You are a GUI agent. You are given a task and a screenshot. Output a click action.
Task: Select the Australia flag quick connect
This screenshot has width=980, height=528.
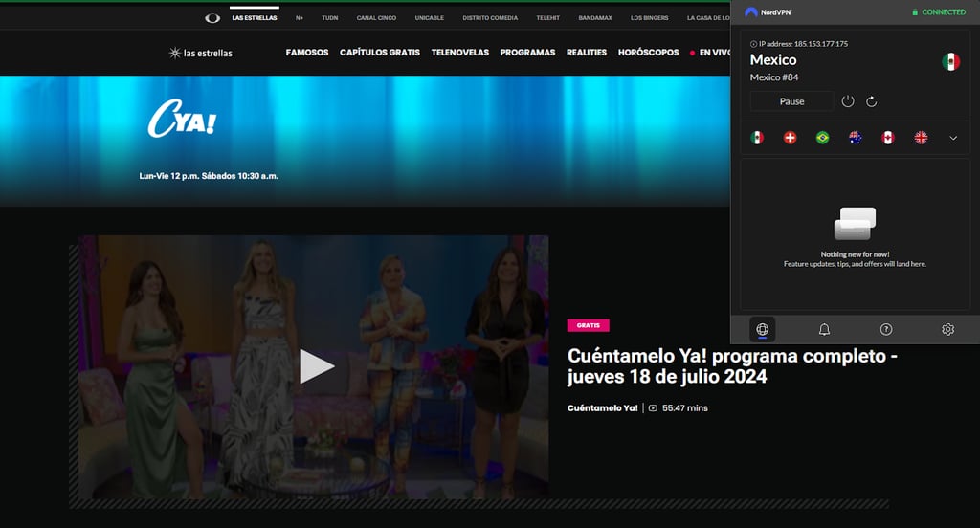[x=855, y=138]
